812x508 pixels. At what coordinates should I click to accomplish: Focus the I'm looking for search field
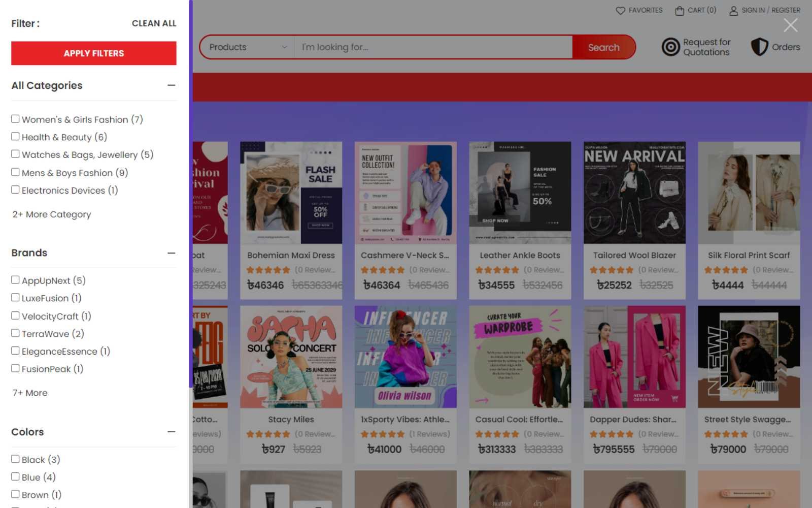pyautogui.click(x=433, y=47)
